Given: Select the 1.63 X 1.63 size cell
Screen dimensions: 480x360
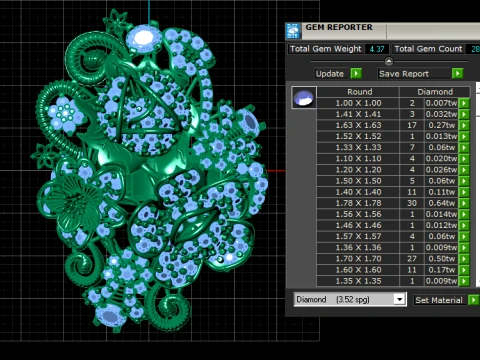Looking at the screenshot, I should coord(358,125).
